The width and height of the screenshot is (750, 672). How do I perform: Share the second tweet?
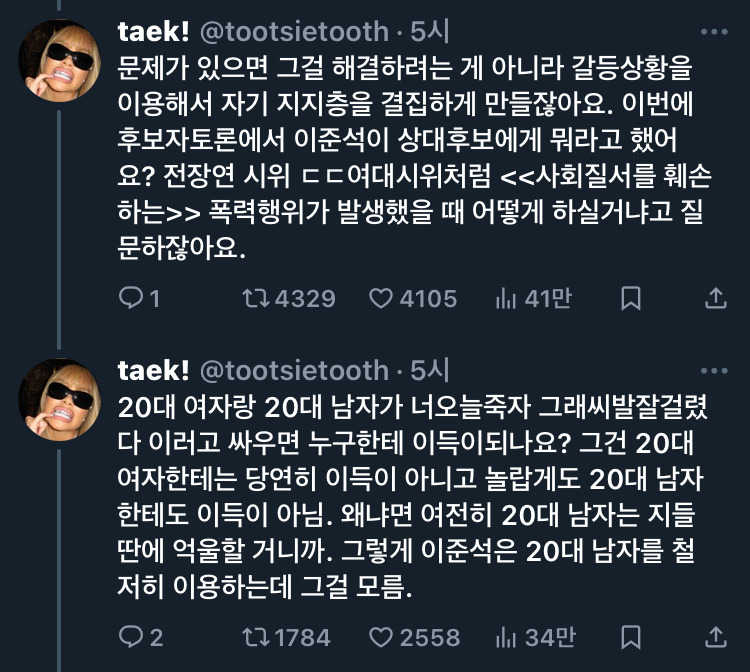(716, 637)
